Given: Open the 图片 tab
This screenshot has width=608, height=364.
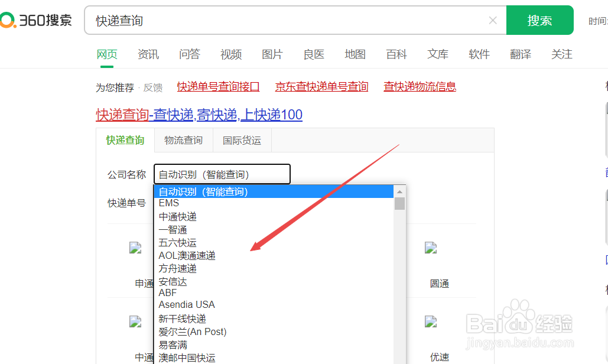Looking at the screenshot, I should click(272, 54).
